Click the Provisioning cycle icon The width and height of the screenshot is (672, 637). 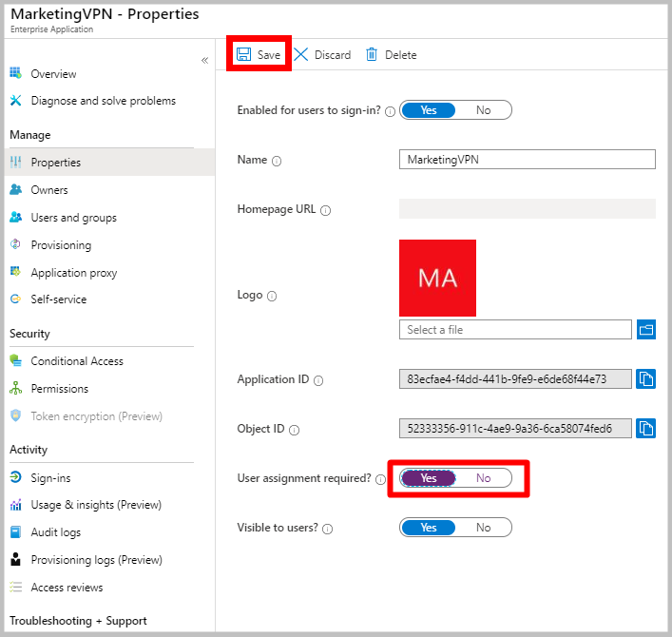16,244
